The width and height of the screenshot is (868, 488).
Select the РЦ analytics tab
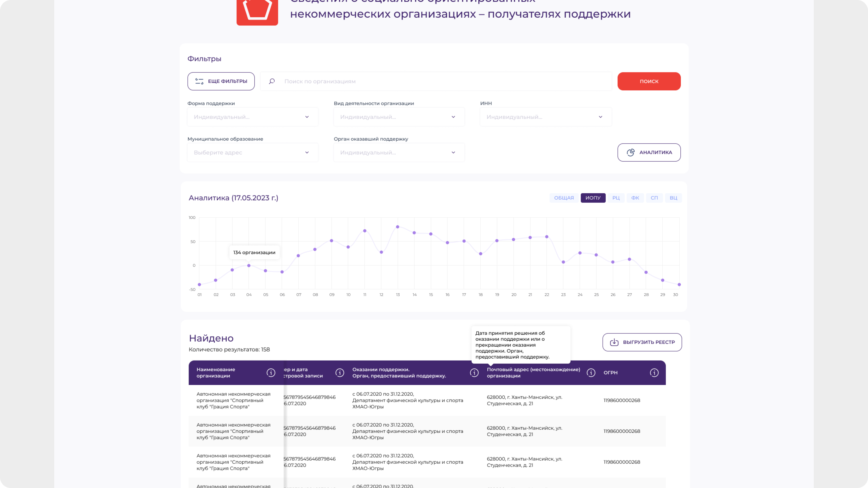click(x=616, y=198)
